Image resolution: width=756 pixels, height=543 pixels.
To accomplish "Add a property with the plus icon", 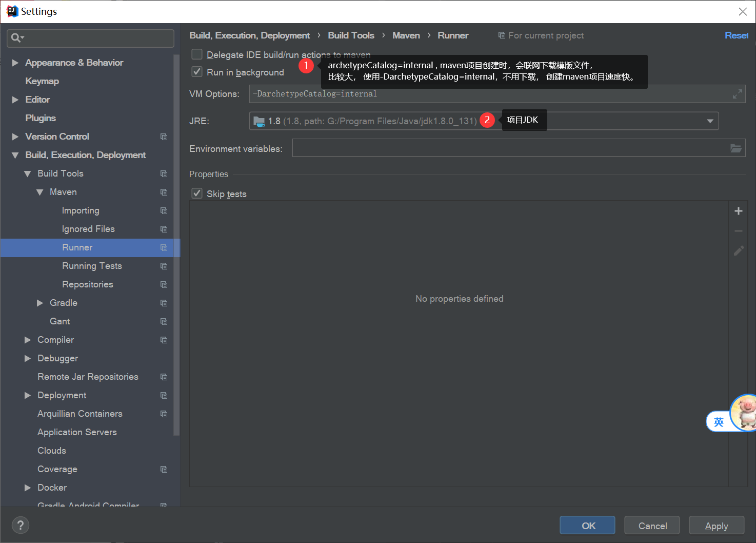I will click(739, 211).
